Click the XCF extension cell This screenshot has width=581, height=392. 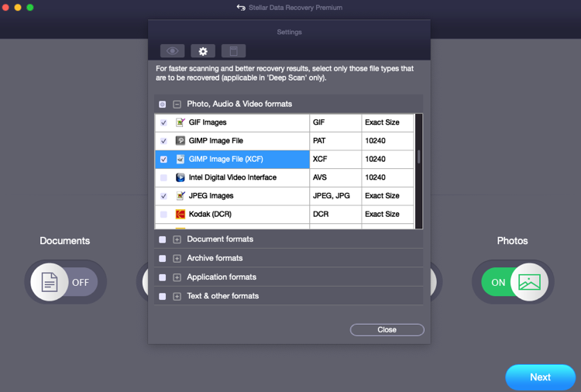coord(335,159)
